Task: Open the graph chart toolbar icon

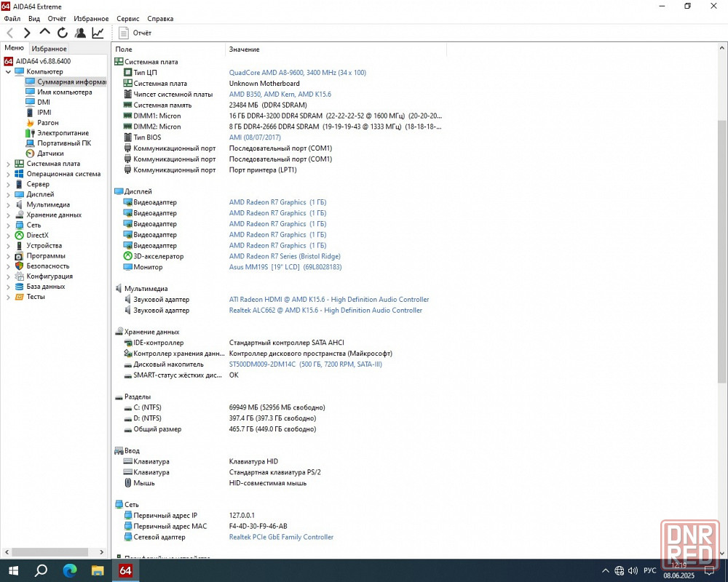Action: tap(98, 33)
